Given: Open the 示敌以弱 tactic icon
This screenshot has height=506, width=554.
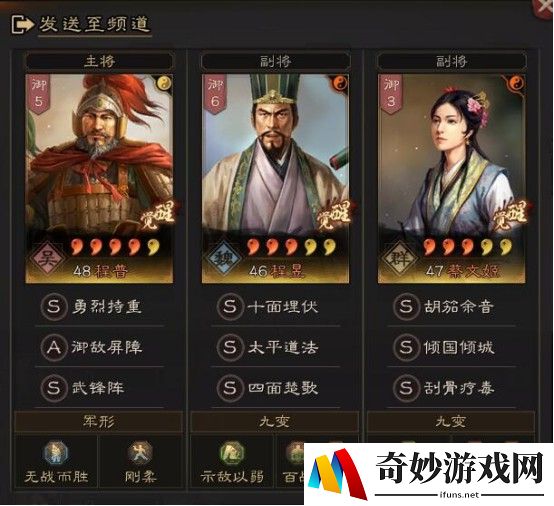Looking at the screenshot, I should (232, 452).
